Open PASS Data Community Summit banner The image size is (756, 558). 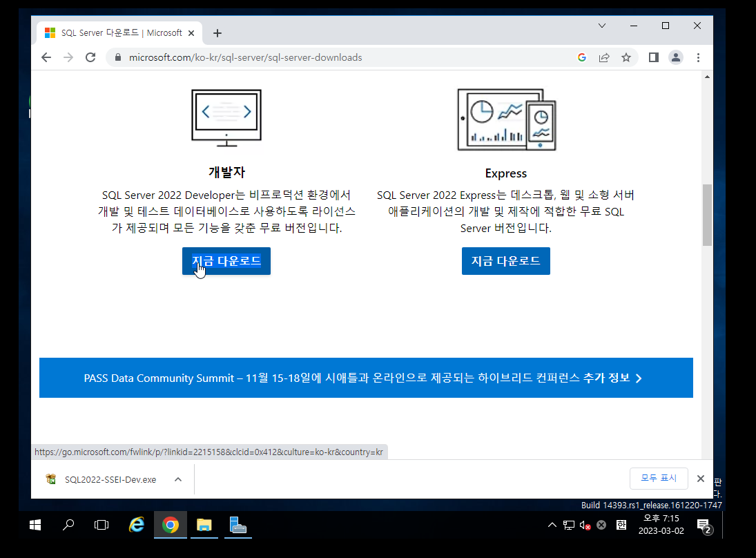tap(366, 378)
